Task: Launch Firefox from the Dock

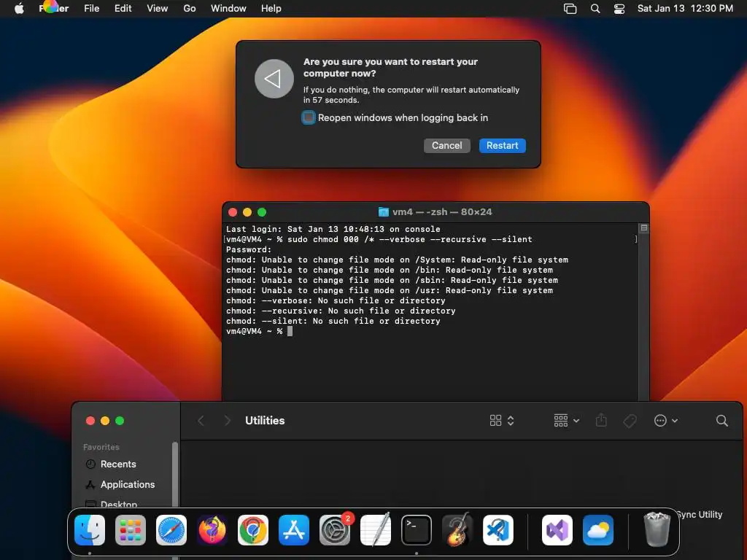Action: 212,530
